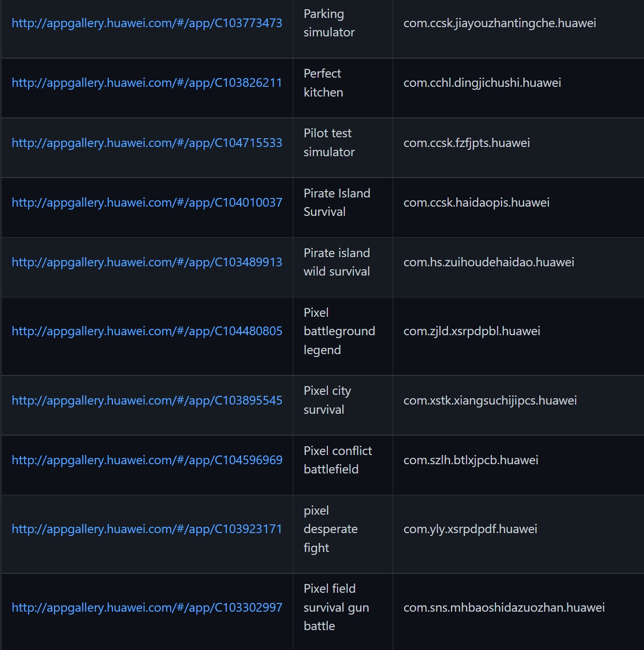Screen dimensions: 644x650
Task: Click the C104010037 AppGallery URL
Action: (x=146, y=202)
